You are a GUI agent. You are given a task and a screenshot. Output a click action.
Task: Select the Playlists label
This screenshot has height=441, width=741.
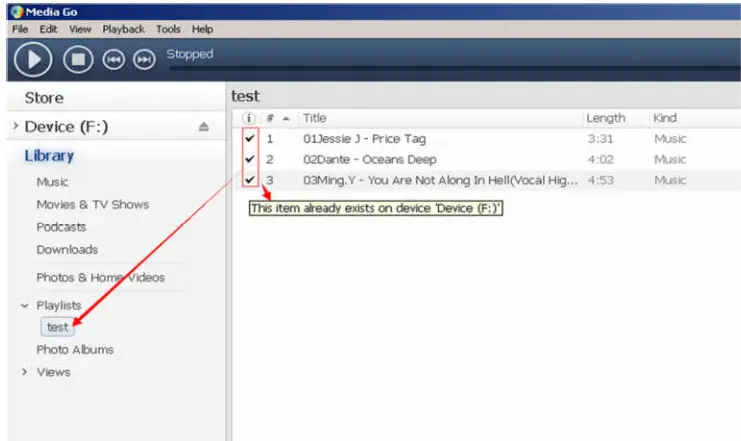pyautogui.click(x=59, y=305)
